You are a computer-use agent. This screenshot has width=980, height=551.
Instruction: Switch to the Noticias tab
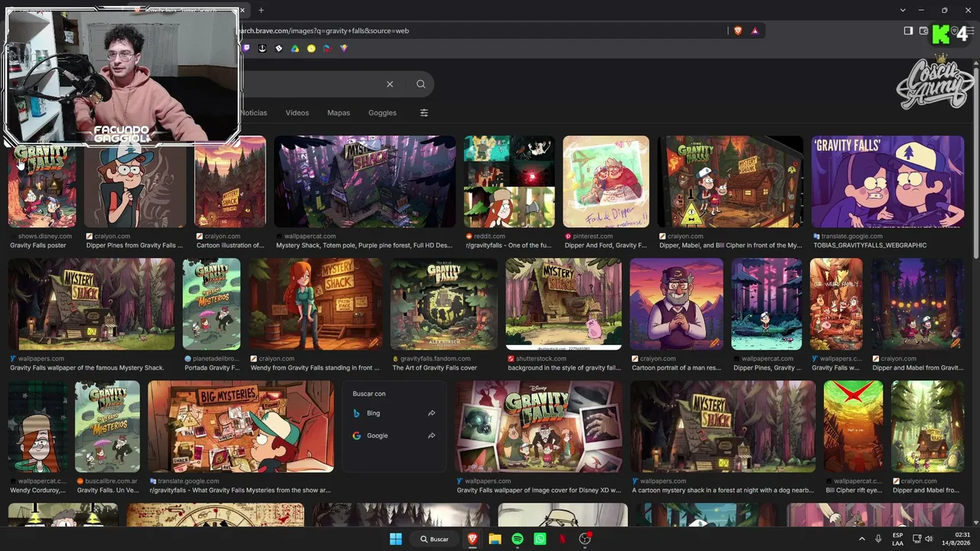(x=253, y=112)
